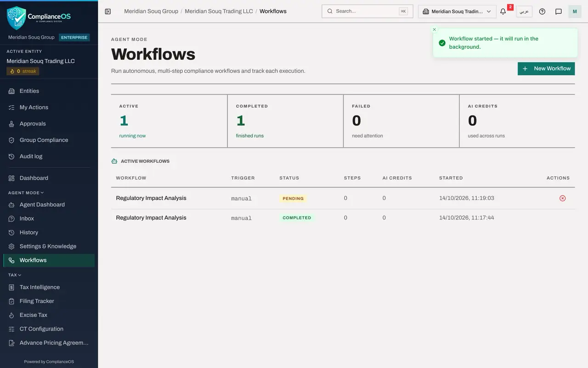Open My Actions in the sidebar

(x=49, y=107)
